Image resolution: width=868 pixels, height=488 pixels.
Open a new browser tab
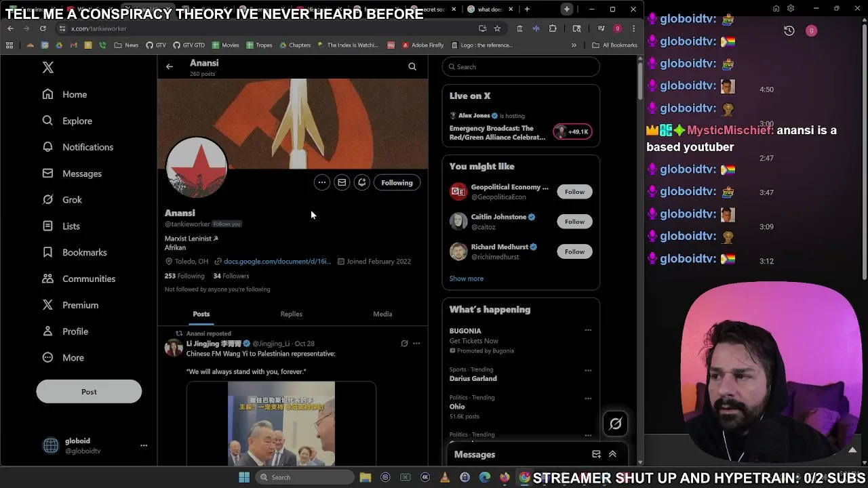527,9
